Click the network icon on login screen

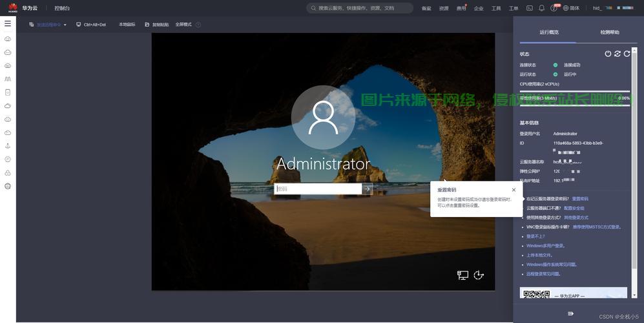coord(462,275)
